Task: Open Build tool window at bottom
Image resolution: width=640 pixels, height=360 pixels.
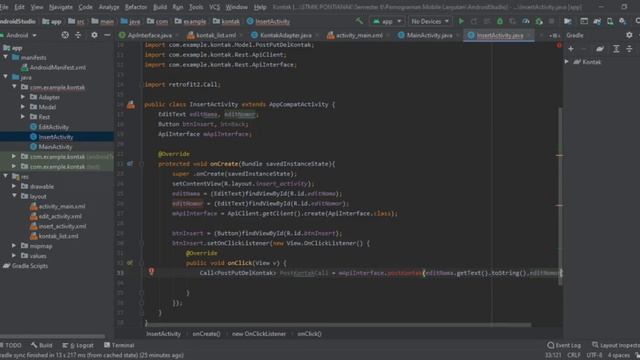Action: pyautogui.click(x=42, y=345)
